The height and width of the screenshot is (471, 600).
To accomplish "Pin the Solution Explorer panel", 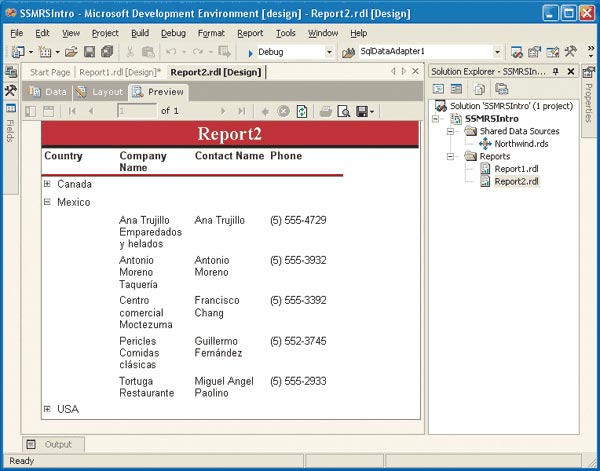I will [x=557, y=72].
